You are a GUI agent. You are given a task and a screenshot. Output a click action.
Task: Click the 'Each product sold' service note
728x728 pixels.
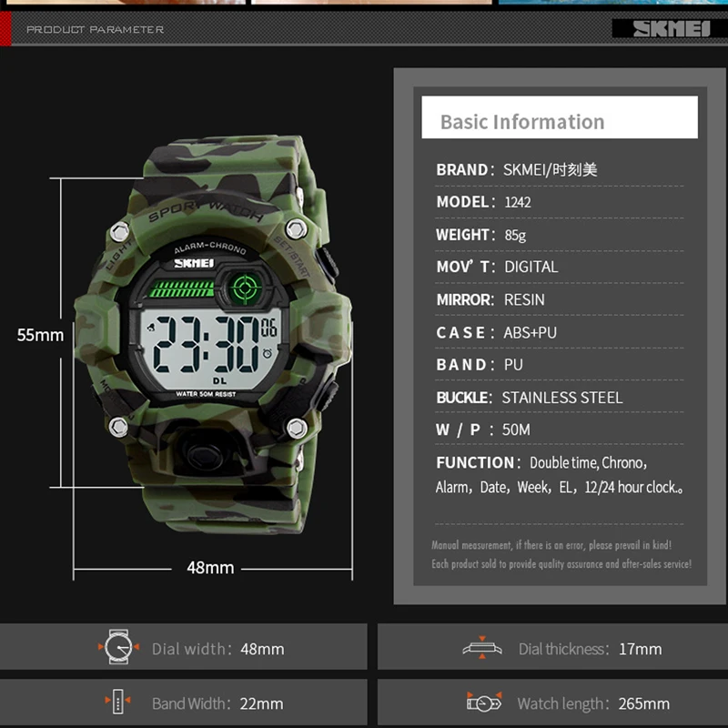pyautogui.click(x=561, y=564)
